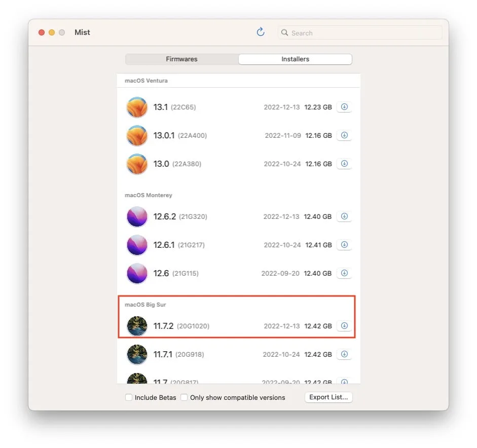
Task: Click the magnifying glass search icon
Action: 284,32
